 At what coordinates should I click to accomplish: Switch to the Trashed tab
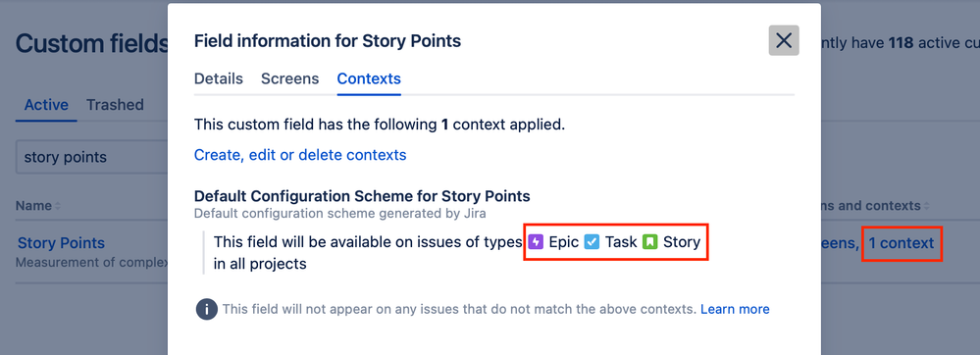click(x=115, y=104)
